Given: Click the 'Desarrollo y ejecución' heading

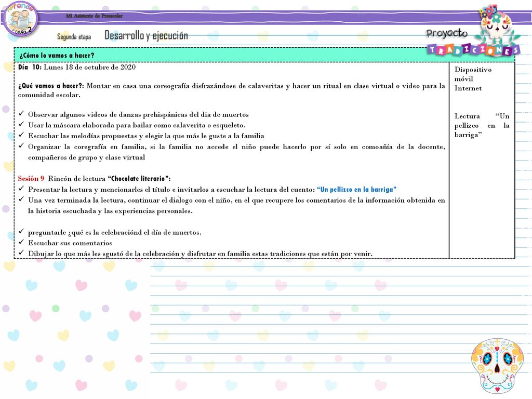Looking at the screenshot, I should 146,35.
